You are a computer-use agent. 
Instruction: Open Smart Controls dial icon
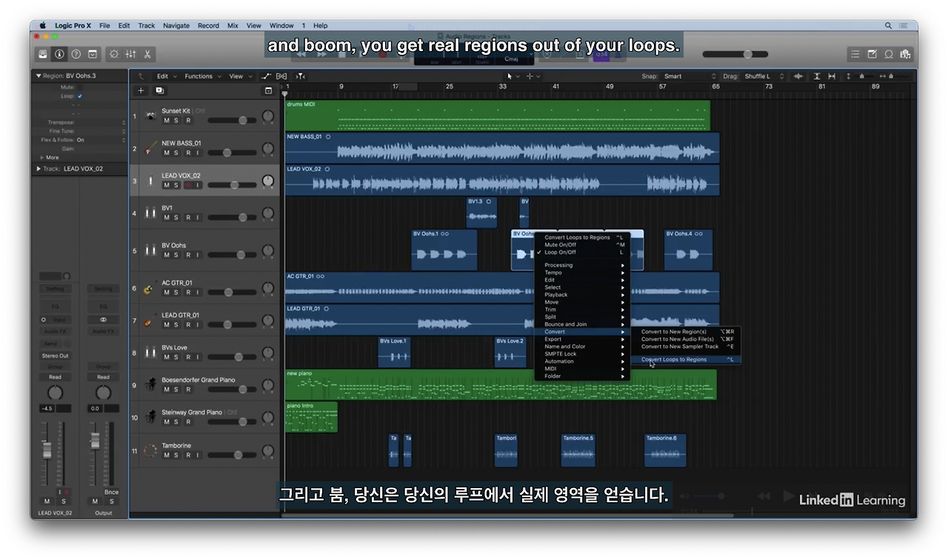[114, 54]
